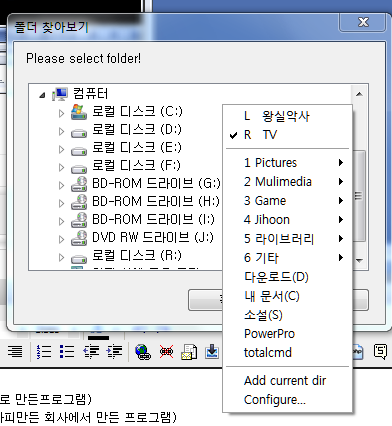The image size is (392, 426).
Task: Click the download arrow toolbar icon
Action: click(x=212, y=352)
